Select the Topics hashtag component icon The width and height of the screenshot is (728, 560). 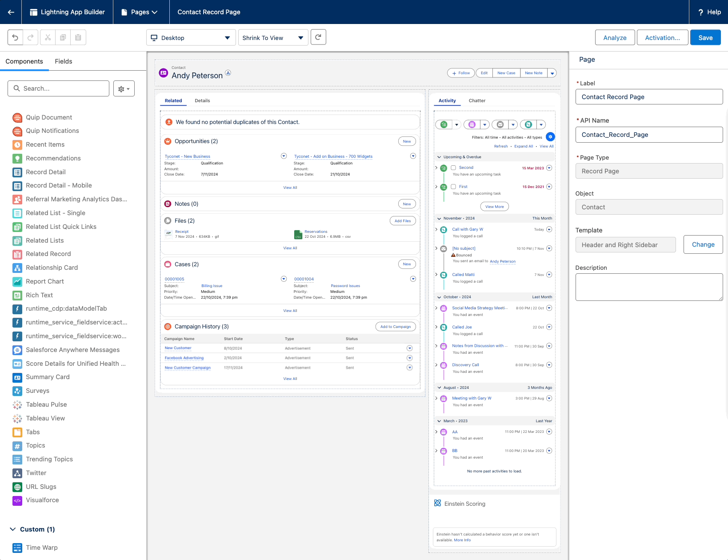17,446
